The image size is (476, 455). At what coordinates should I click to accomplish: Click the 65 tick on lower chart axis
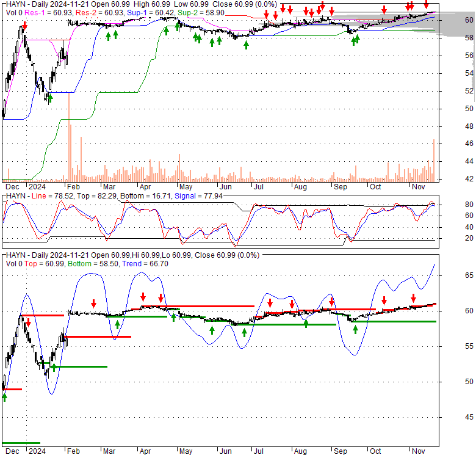coord(469,275)
